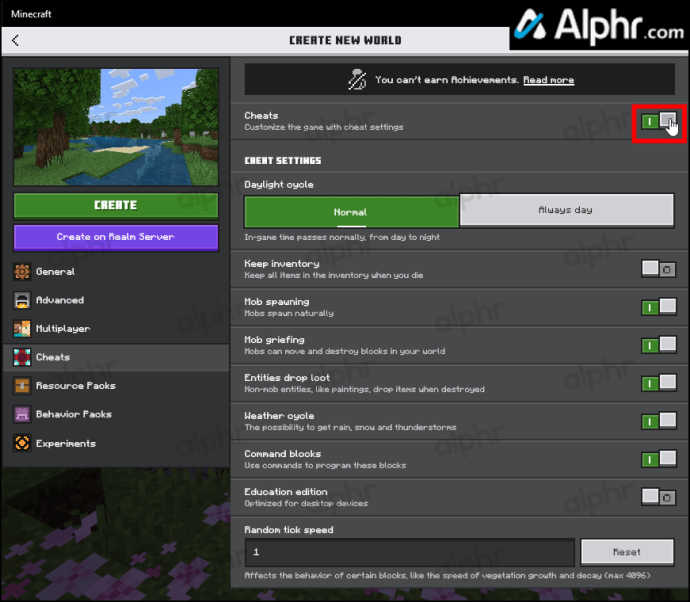This screenshot has height=602, width=690.
Task: Toggle Entities drop loot switch
Action: click(659, 383)
